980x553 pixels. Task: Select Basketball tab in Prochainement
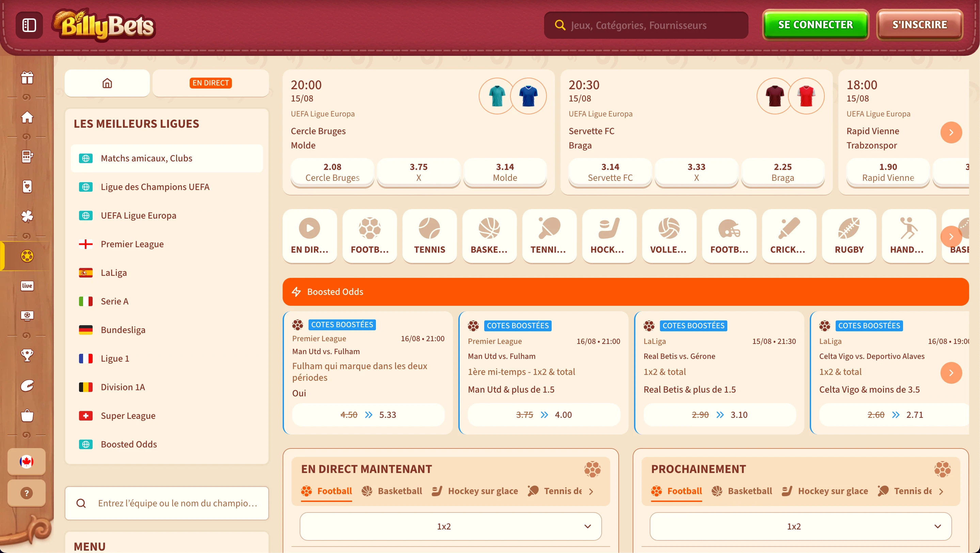pos(741,491)
